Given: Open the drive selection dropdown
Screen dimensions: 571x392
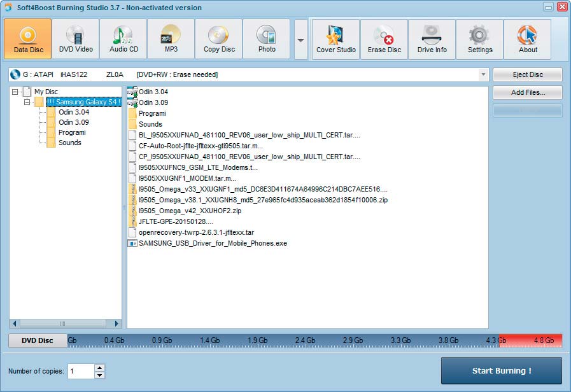Looking at the screenshot, I should pyautogui.click(x=483, y=74).
